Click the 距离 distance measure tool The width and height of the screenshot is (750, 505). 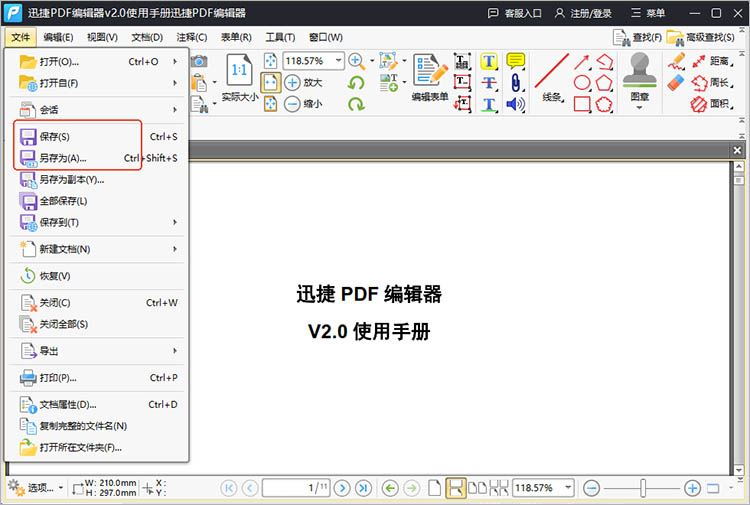point(712,61)
